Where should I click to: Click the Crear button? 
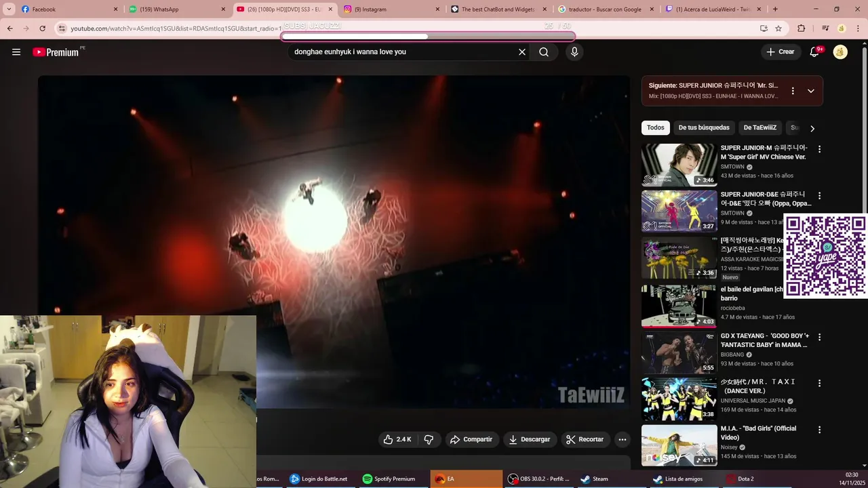coord(781,52)
